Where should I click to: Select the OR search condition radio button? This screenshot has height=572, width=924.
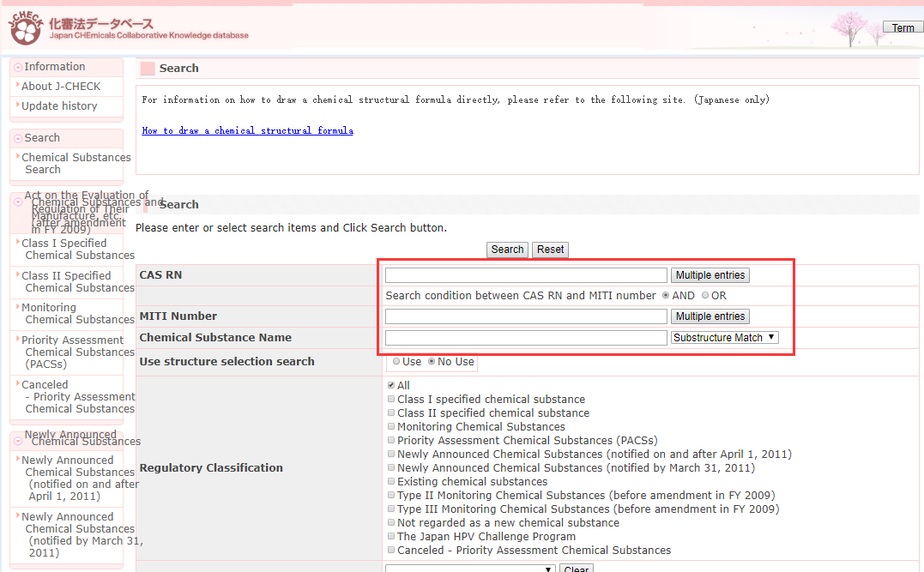(x=705, y=296)
